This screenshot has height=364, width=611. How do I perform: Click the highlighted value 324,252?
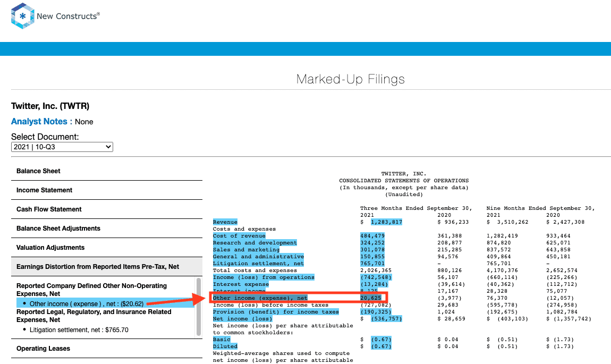pos(372,243)
